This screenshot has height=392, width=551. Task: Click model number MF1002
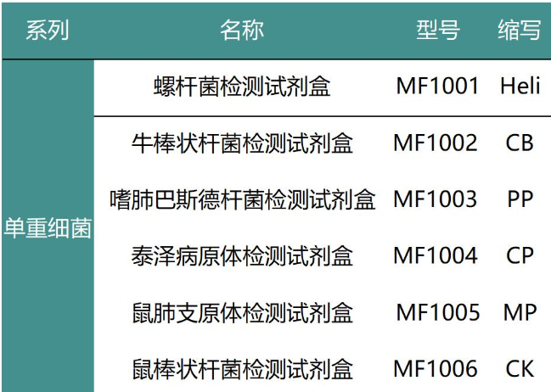pos(435,143)
